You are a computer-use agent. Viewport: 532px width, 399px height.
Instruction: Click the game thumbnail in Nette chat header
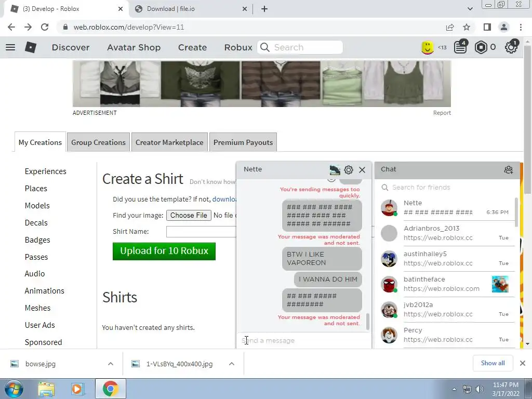click(x=335, y=170)
